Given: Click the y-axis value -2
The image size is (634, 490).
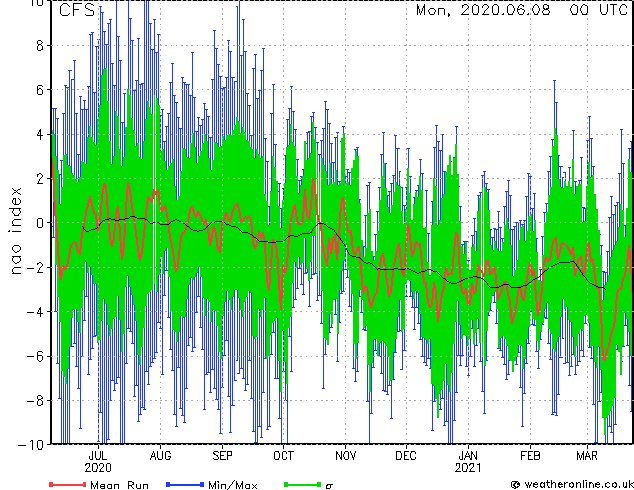Looking at the screenshot, I should (35, 267).
